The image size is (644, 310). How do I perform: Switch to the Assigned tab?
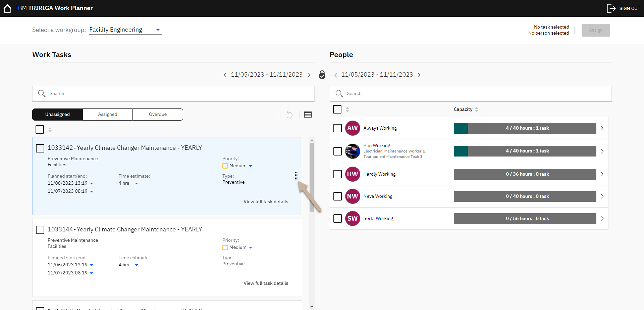pyautogui.click(x=108, y=115)
